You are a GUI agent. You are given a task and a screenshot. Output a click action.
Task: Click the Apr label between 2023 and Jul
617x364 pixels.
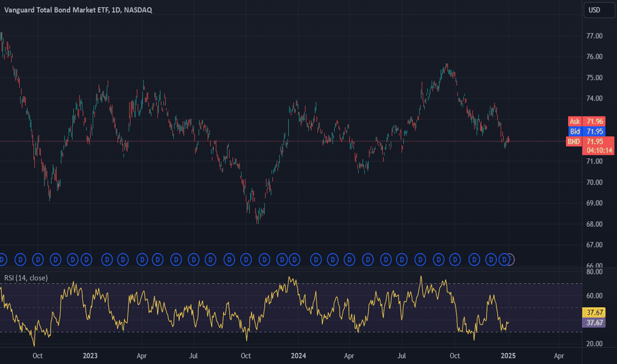click(142, 356)
